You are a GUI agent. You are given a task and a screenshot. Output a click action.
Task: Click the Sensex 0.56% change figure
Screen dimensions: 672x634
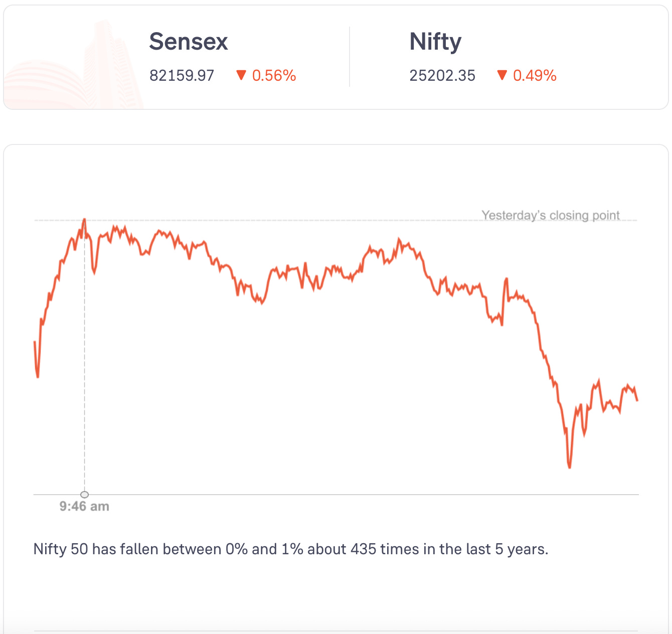point(274,76)
